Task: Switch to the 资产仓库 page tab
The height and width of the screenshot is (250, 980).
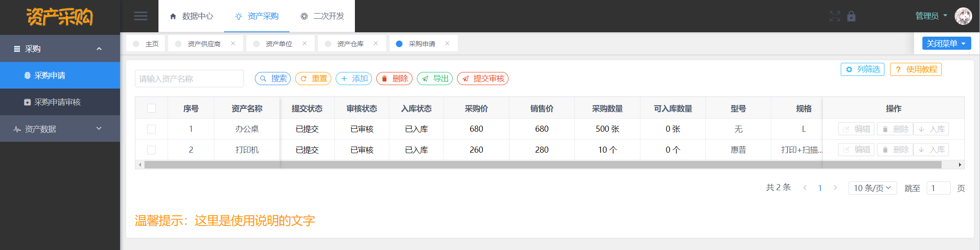Action: [x=350, y=44]
